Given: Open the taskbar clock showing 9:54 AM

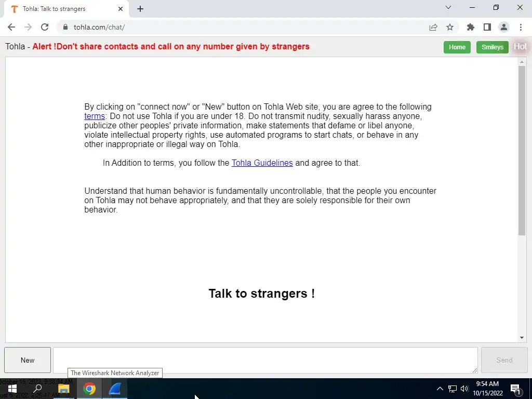Looking at the screenshot, I should [487, 389].
